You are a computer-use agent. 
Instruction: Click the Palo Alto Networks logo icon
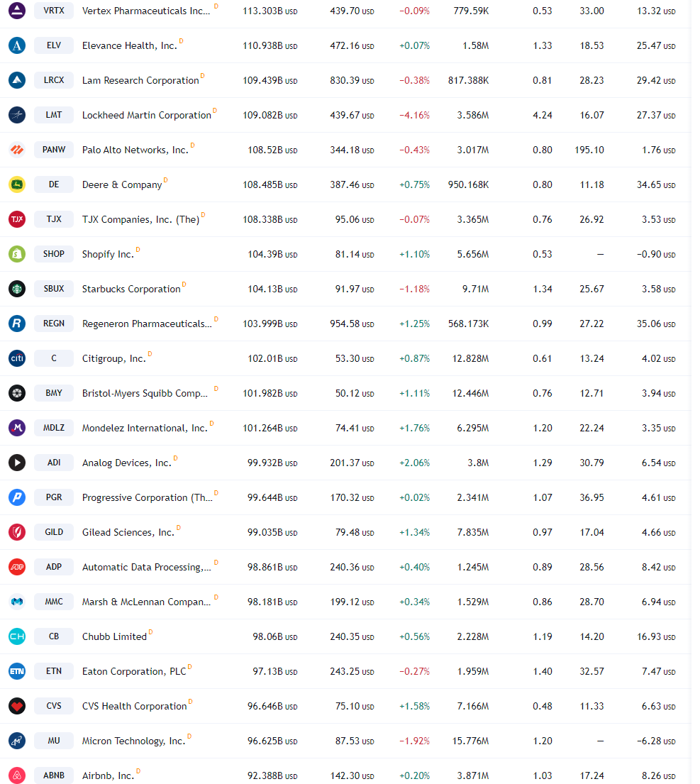pos(17,150)
